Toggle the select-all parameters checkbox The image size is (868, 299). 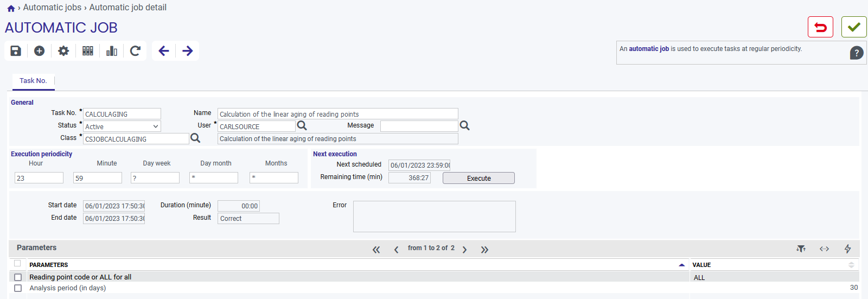(x=17, y=263)
